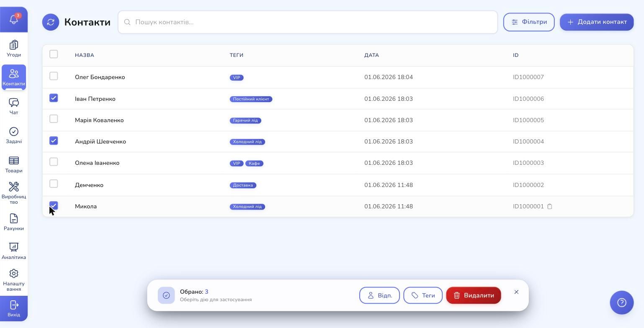Click the VIP tag on Олена Іваненко
The width and height of the screenshot is (644, 328).
(237, 163)
